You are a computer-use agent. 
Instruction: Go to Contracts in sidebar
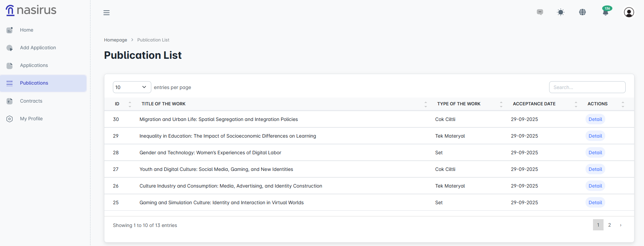[x=31, y=101]
